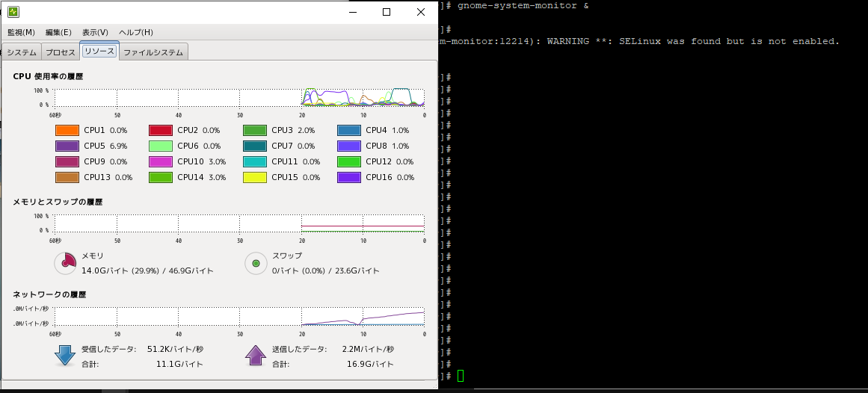Minimize the system monitor window

tap(353, 12)
